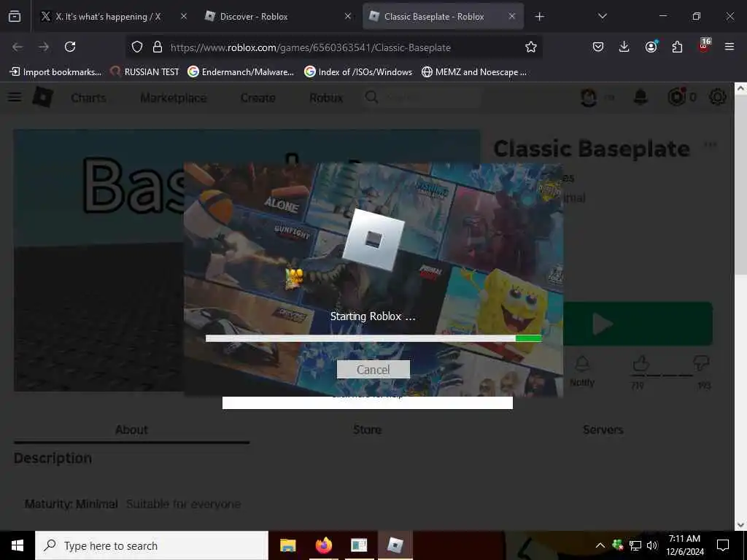747x560 pixels.
Task: Click the green Play button
Action: click(638, 324)
